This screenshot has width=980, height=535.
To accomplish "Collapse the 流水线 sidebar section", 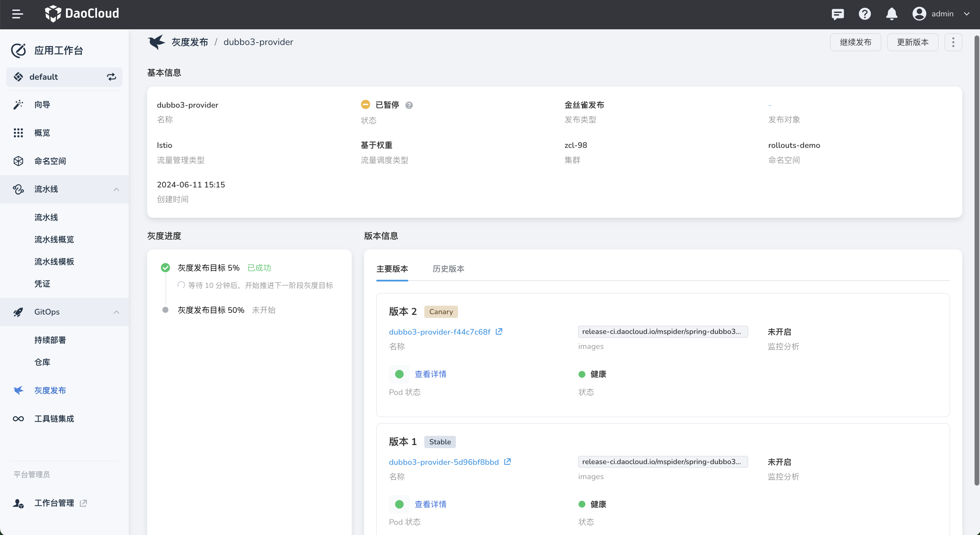I will click(x=116, y=189).
